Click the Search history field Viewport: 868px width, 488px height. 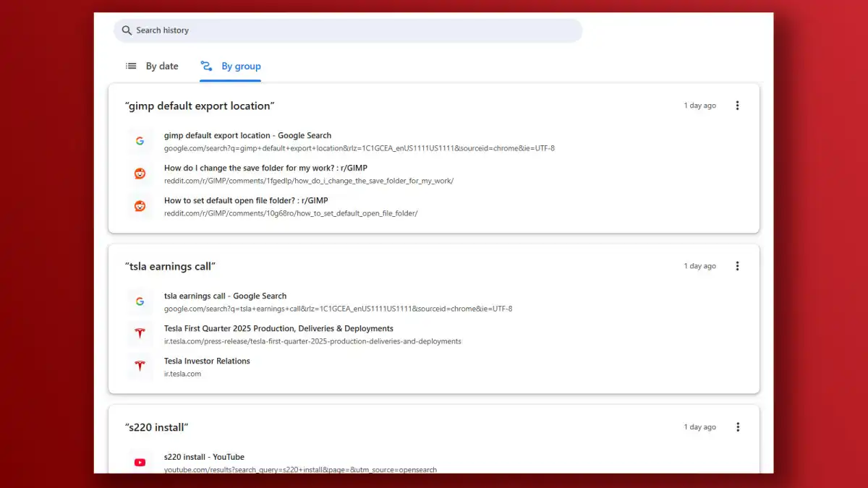click(347, 30)
